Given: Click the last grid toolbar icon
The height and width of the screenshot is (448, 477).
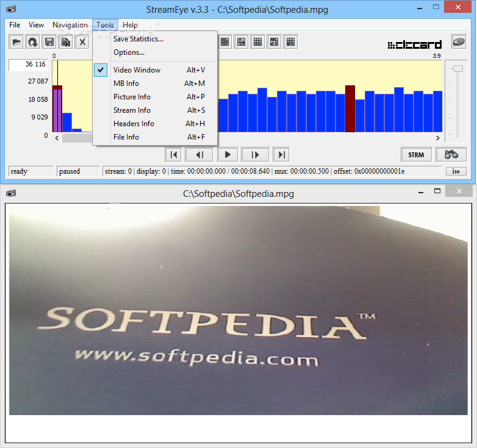Looking at the screenshot, I should point(290,42).
